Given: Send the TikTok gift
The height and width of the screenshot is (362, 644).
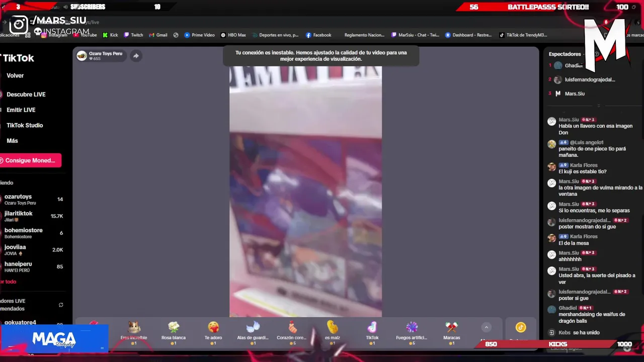Looking at the screenshot, I should 372,332.
